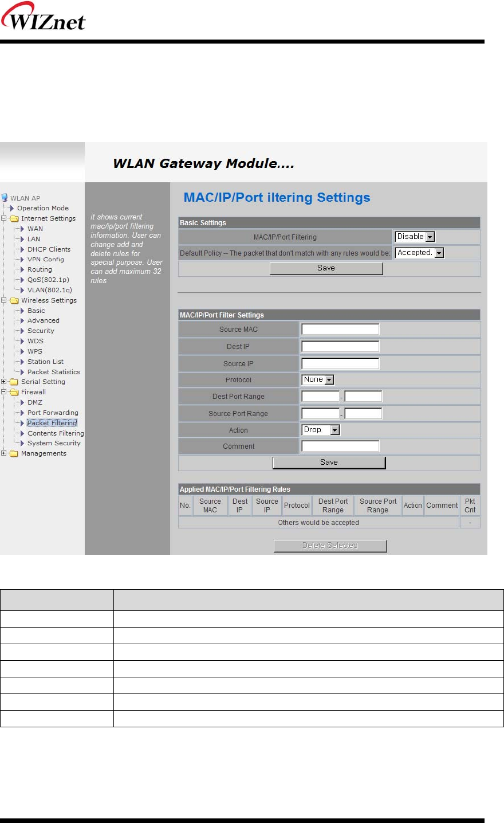Click the Source Port Range column header
Image resolution: width=504 pixels, height=823 pixels.
[x=377, y=505]
